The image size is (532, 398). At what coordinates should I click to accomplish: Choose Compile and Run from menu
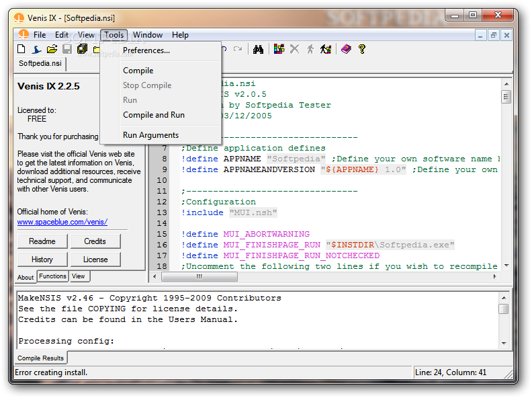coord(161,115)
